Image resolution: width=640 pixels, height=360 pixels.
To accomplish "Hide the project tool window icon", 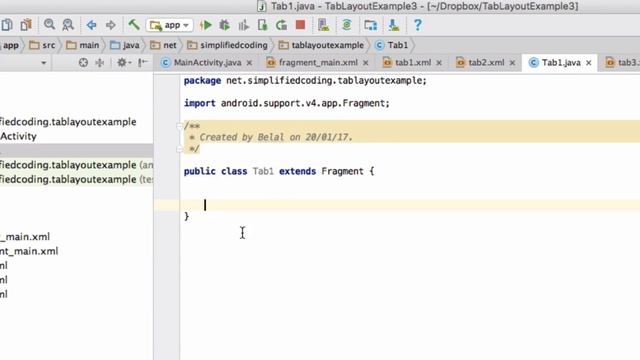I will click(142, 62).
